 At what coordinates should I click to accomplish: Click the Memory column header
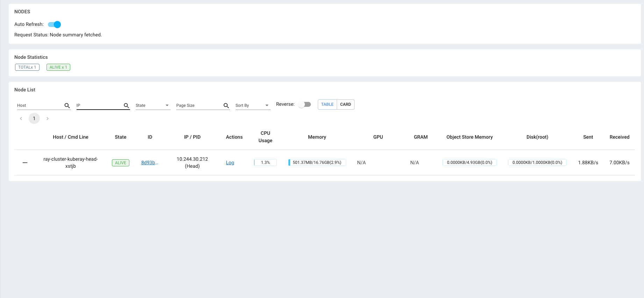coord(317,137)
